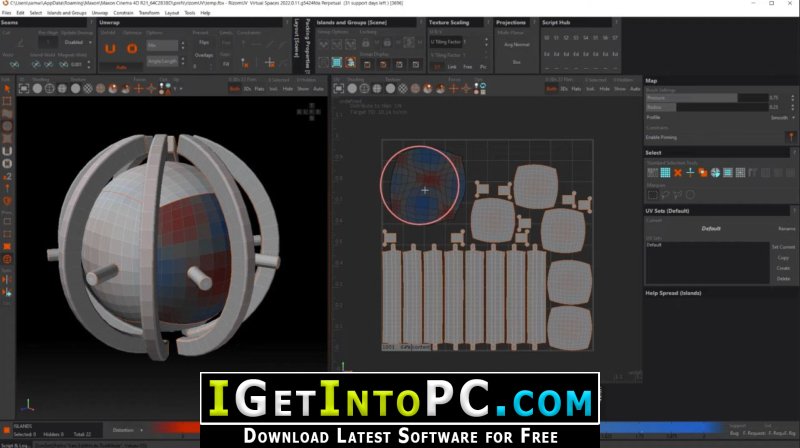Adjust the Pressure slider in Map panel
This screenshot has width=800, height=448.
pos(707,97)
